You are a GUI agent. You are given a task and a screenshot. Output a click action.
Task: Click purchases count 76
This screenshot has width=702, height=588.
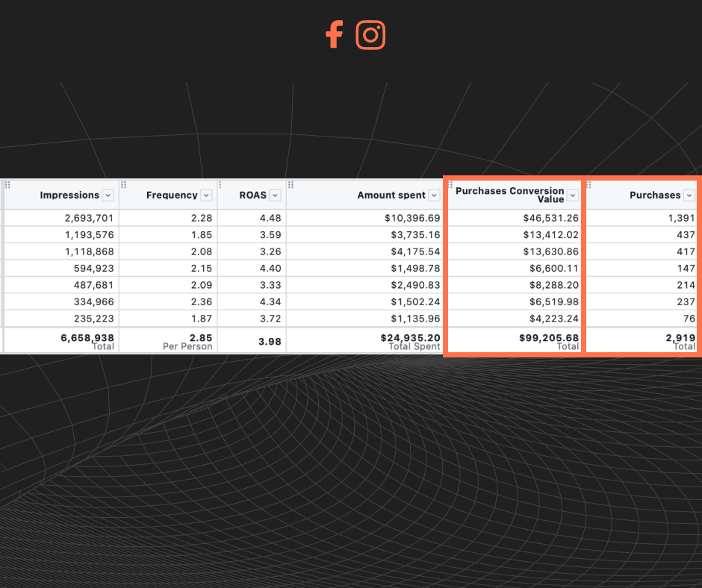click(689, 319)
